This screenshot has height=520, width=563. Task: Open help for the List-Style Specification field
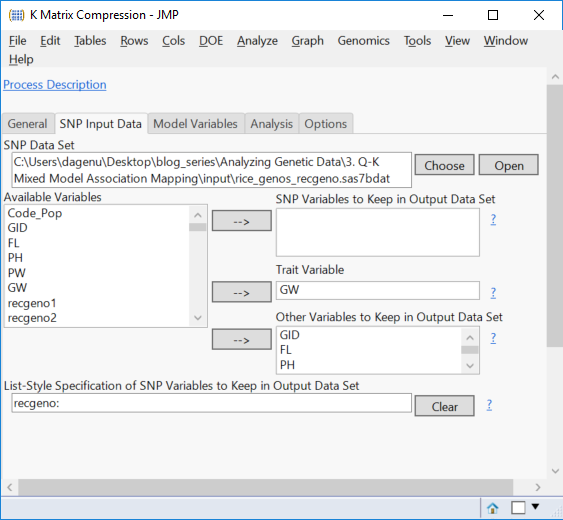489,405
